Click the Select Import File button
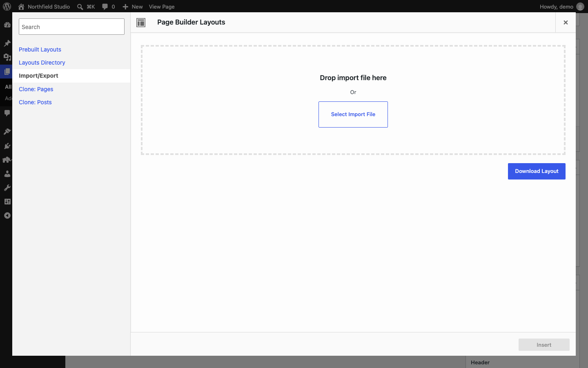The image size is (588, 368). pos(353,114)
